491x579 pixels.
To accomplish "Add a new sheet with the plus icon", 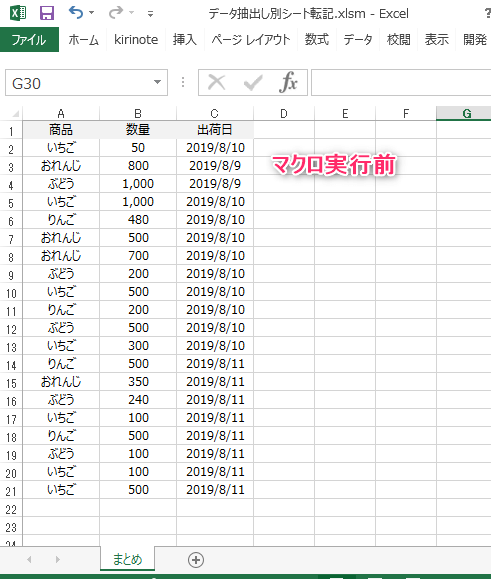I will pos(196,560).
